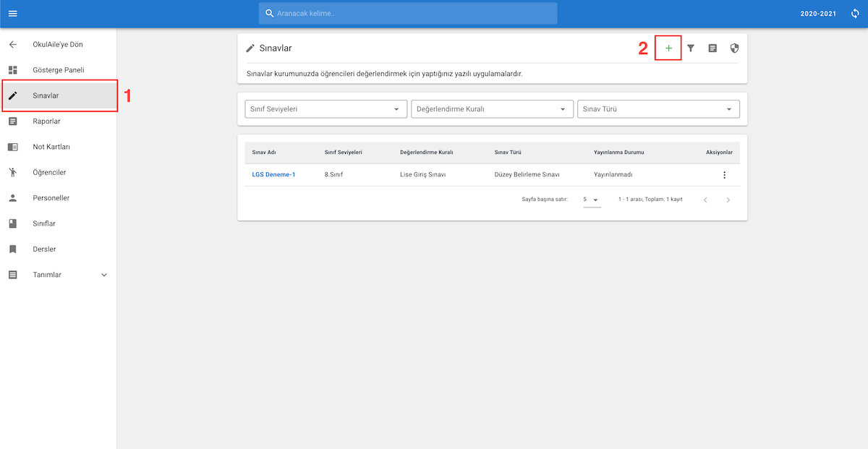This screenshot has height=449, width=868.
Task: Open the LGS Deneme-1 exam link
Action: click(273, 175)
